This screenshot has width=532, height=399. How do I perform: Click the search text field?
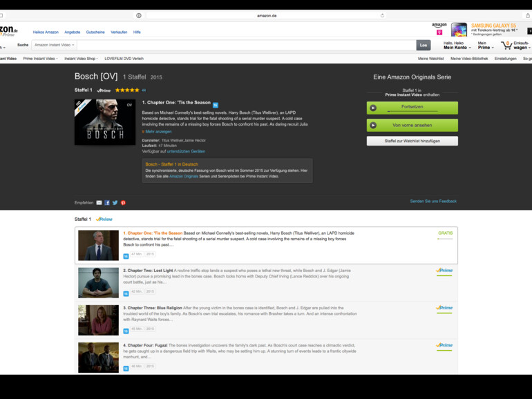247,45
